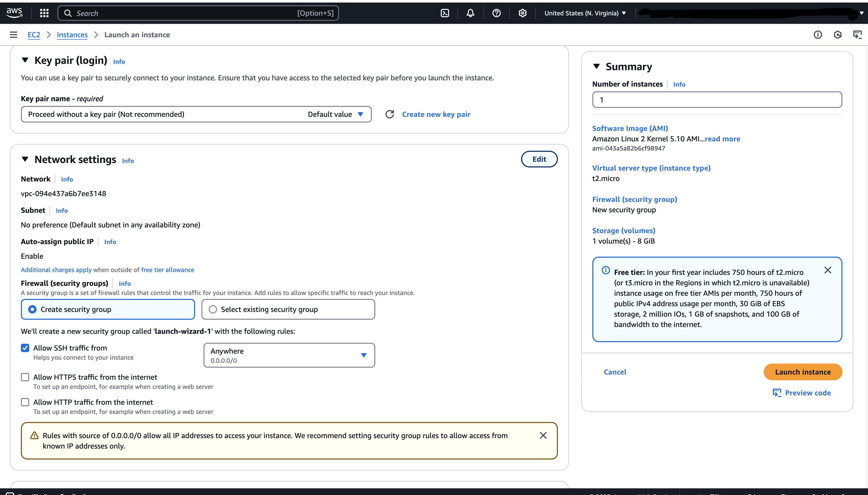
Task: Open Firewall (security group) summary link
Action: pos(634,199)
